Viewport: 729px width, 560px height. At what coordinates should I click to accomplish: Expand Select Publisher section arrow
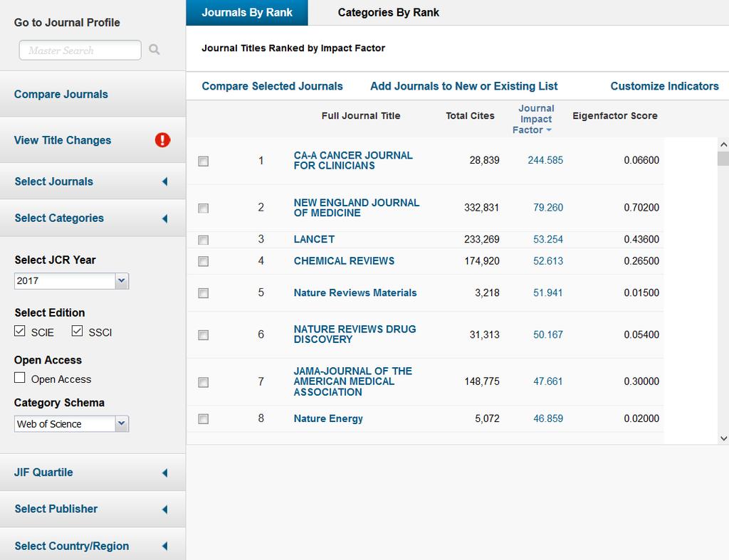click(x=164, y=509)
